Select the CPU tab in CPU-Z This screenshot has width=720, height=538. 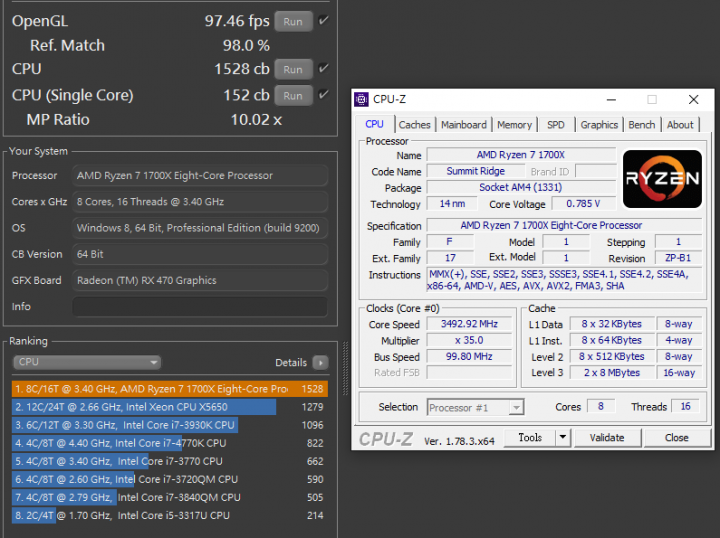pos(374,124)
